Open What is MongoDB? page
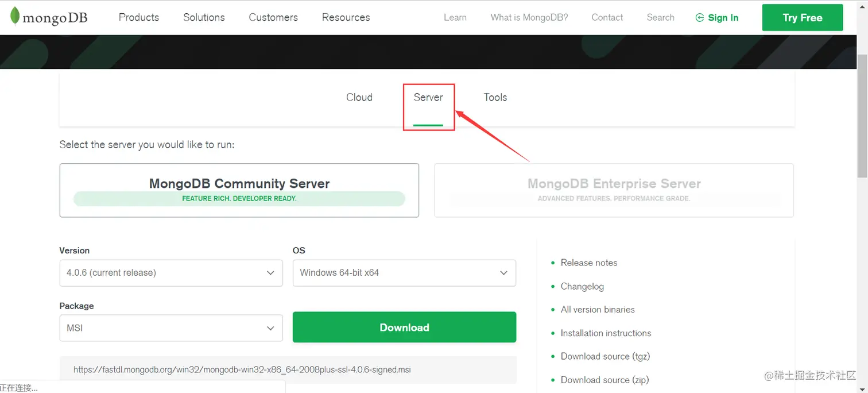 (529, 17)
